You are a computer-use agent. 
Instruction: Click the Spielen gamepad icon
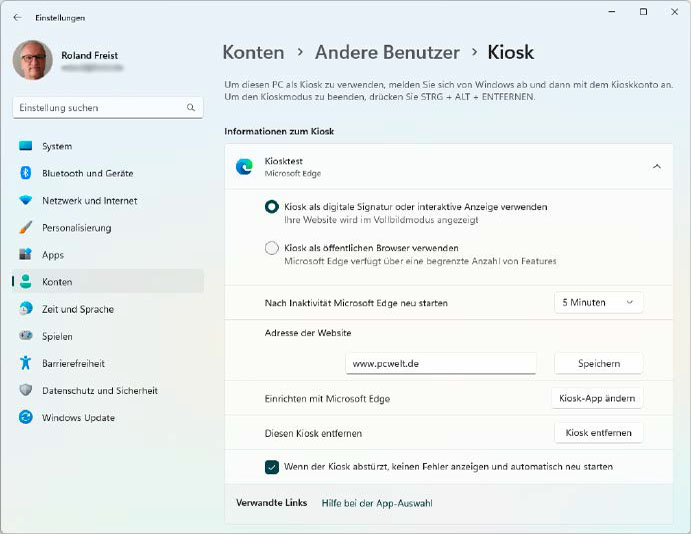tap(26, 336)
